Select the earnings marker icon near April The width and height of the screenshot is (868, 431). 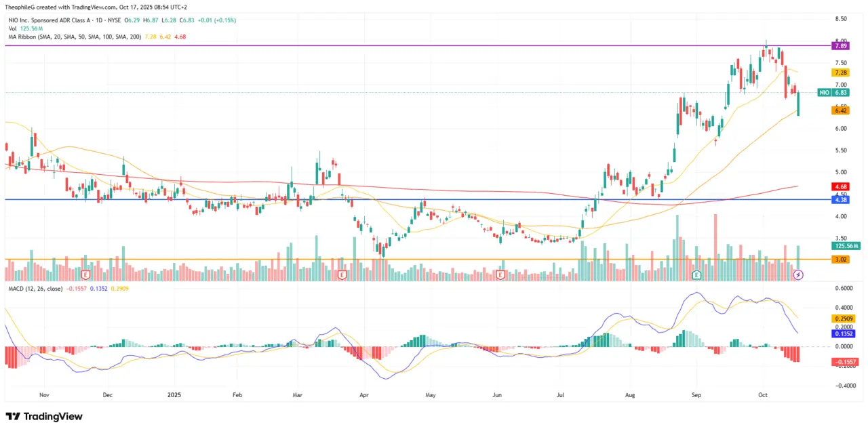click(343, 276)
